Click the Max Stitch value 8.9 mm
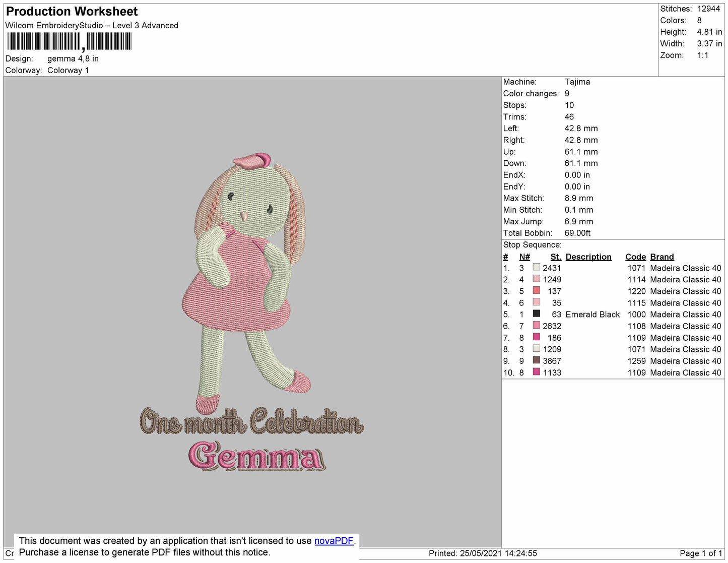Screen dimensions: 728x563 pos(579,198)
